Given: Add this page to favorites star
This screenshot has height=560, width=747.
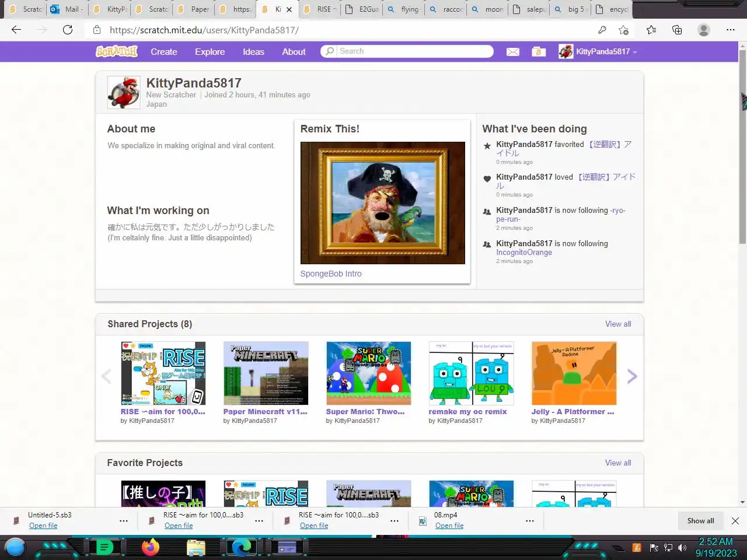Looking at the screenshot, I should 624,30.
